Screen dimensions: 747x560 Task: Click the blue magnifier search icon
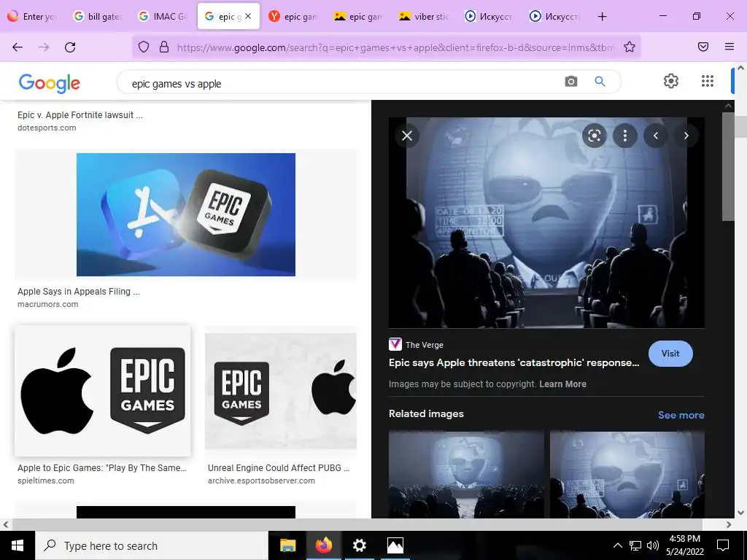coord(600,82)
